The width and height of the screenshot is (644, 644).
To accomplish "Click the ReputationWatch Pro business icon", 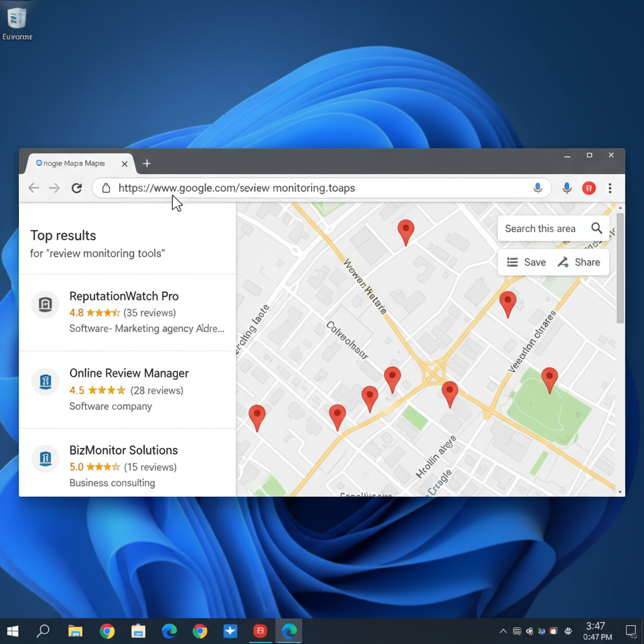I will click(x=45, y=304).
